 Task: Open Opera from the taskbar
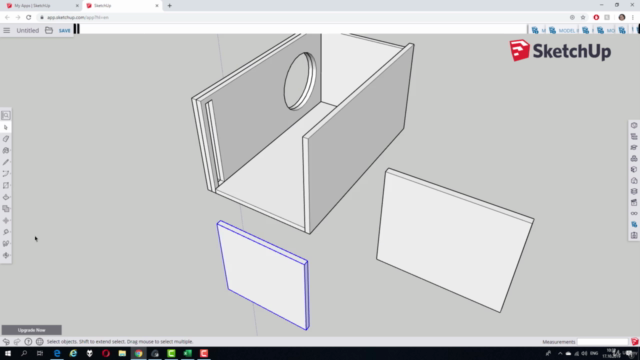click(x=106, y=353)
